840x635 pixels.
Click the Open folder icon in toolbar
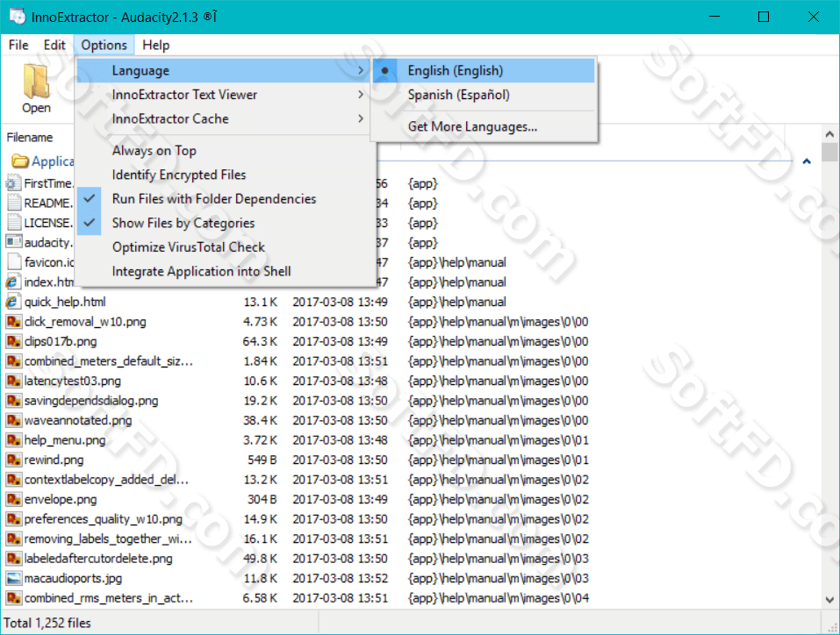pyautogui.click(x=37, y=82)
